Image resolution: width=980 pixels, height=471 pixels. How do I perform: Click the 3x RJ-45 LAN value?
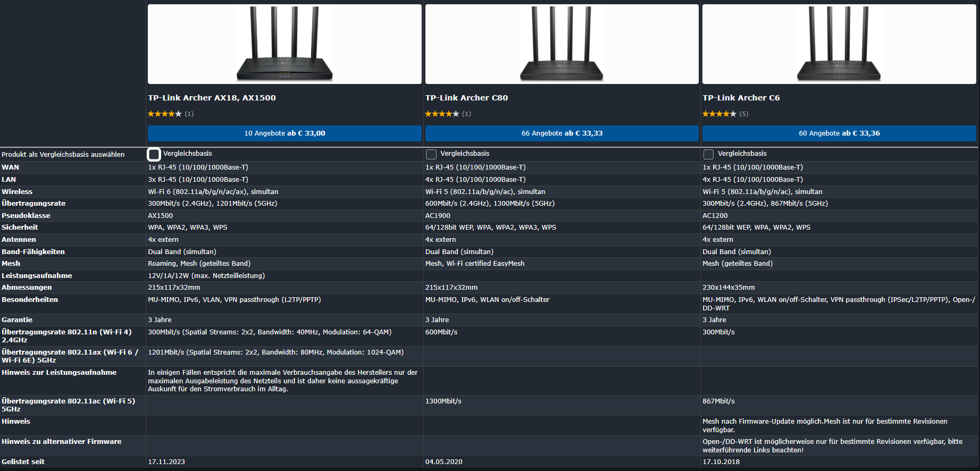coord(198,180)
